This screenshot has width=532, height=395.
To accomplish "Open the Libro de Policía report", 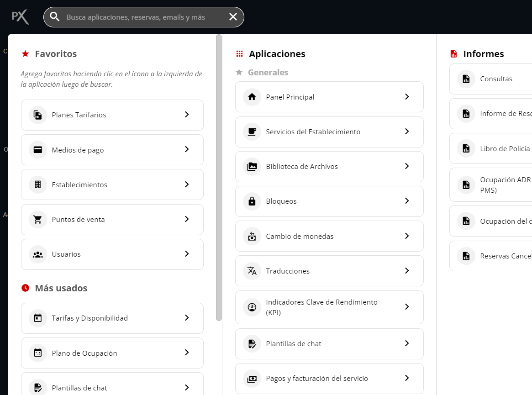I will pyautogui.click(x=505, y=148).
